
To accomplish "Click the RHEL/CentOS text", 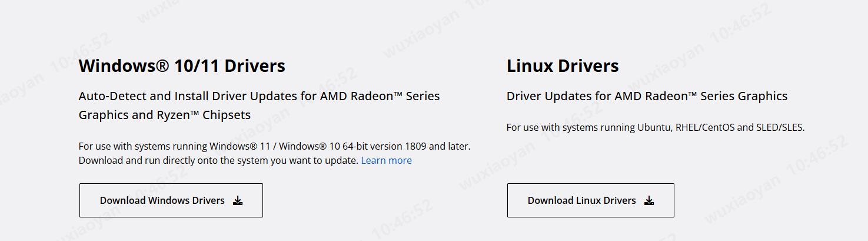I will coord(705,127).
